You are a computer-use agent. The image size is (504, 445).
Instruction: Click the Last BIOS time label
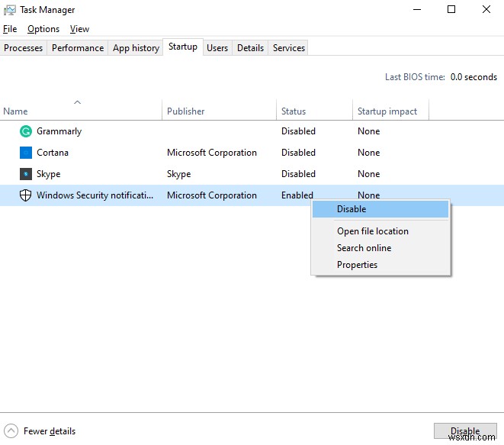point(415,77)
